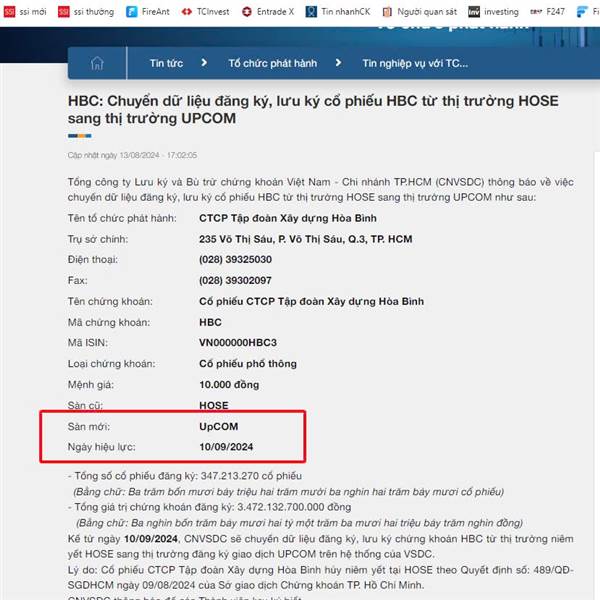Click the ssi mới bookmark favicon
The height and width of the screenshot is (600, 600).
[9, 12]
